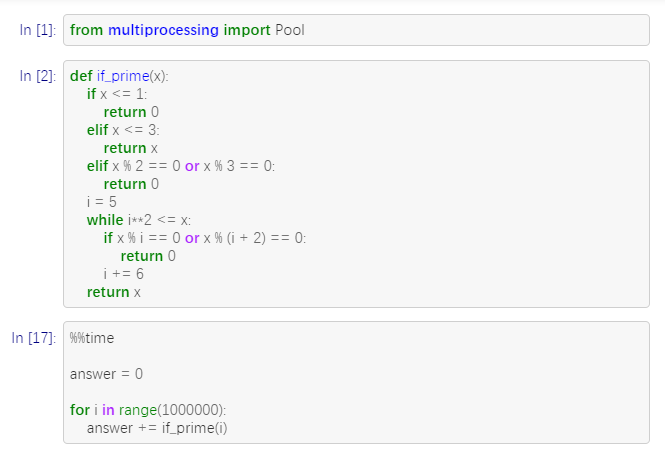This screenshot has height=450, width=665.
Task: Click the word 'Pool' in import statement
Action: pyautogui.click(x=290, y=30)
